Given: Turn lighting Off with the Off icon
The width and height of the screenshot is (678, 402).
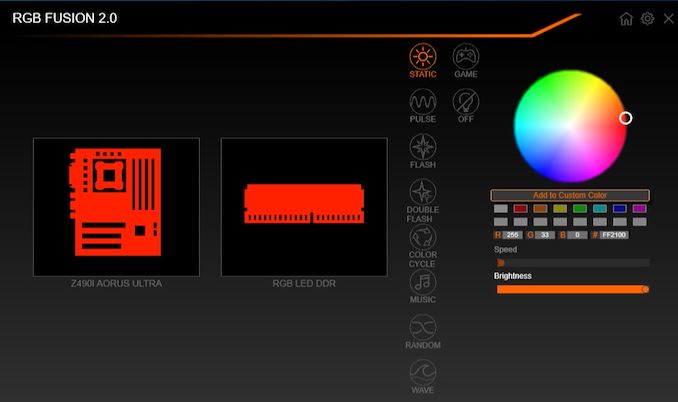Looking at the screenshot, I should coord(466,106).
